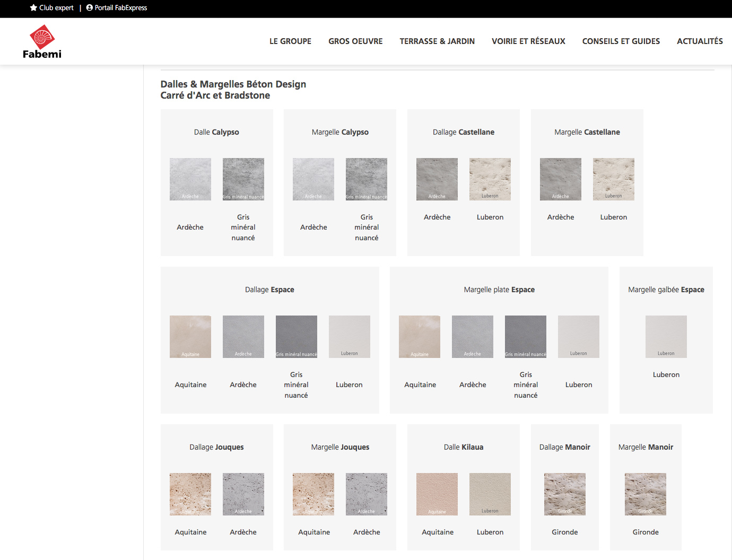Select Margelle Calypso Ardèche swatch
The height and width of the screenshot is (560, 732).
click(x=313, y=179)
